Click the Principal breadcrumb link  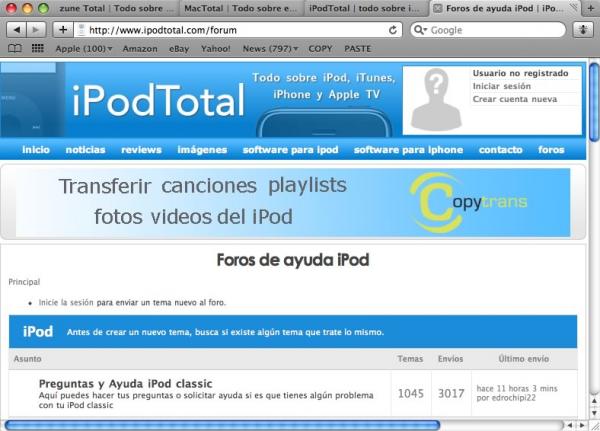[x=24, y=282]
